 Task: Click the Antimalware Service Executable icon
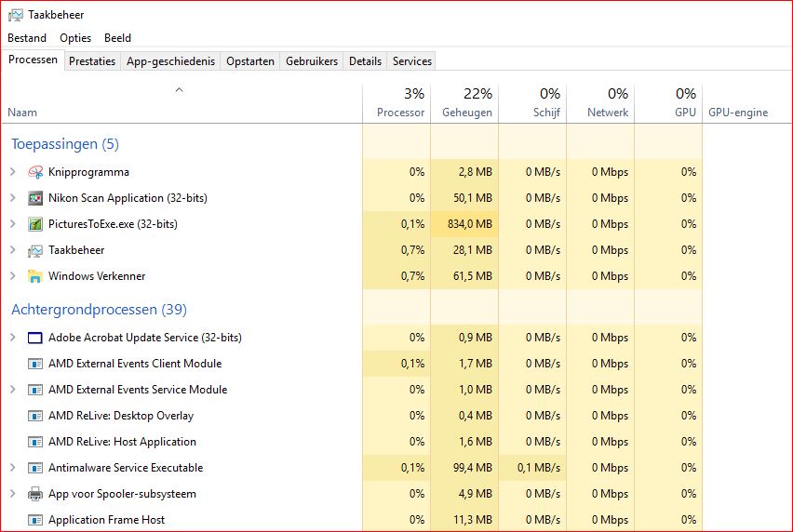(x=34, y=468)
